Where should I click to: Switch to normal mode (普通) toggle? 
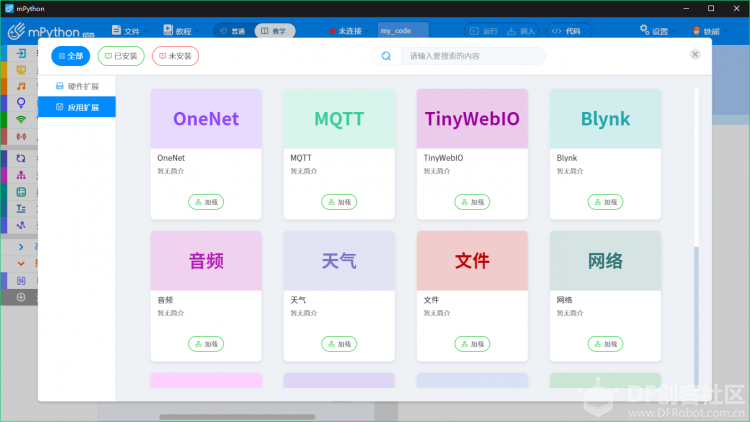click(x=233, y=31)
